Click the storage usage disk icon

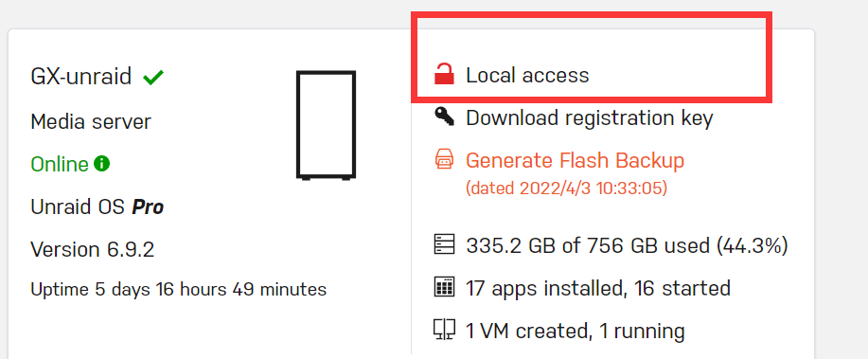point(444,245)
